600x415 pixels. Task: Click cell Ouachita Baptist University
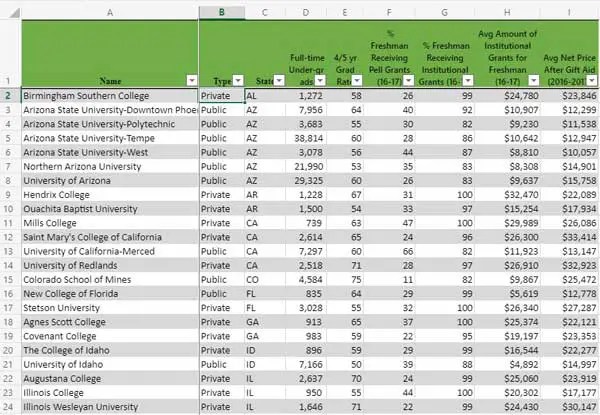coord(110,209)
